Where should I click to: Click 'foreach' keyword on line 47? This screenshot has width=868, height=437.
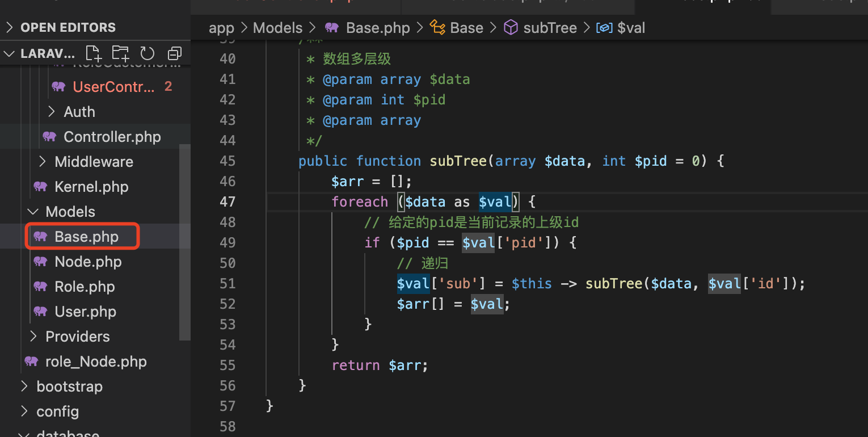360,202
